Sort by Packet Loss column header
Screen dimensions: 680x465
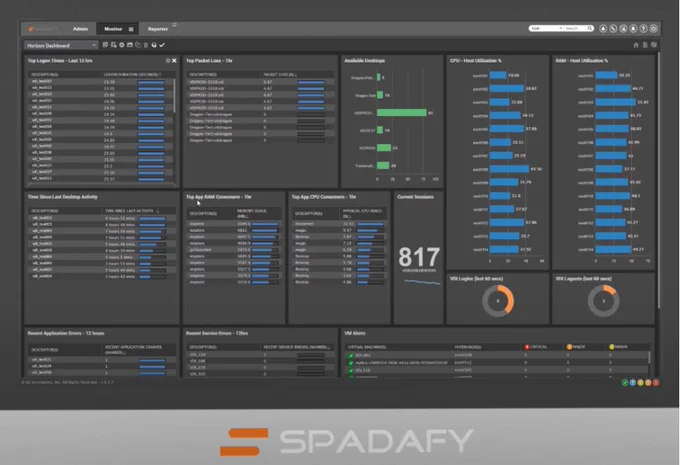tap(280, 75)
